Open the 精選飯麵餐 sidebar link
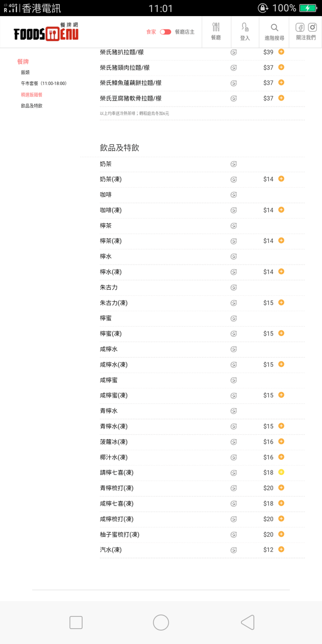Image resolution: width=322 pixels, height=644 pixels. [32, 95]
